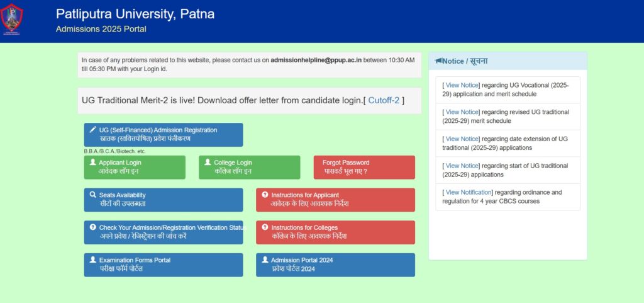
Task: Open Admission Portal 2024
Action: tap(336, 265)
